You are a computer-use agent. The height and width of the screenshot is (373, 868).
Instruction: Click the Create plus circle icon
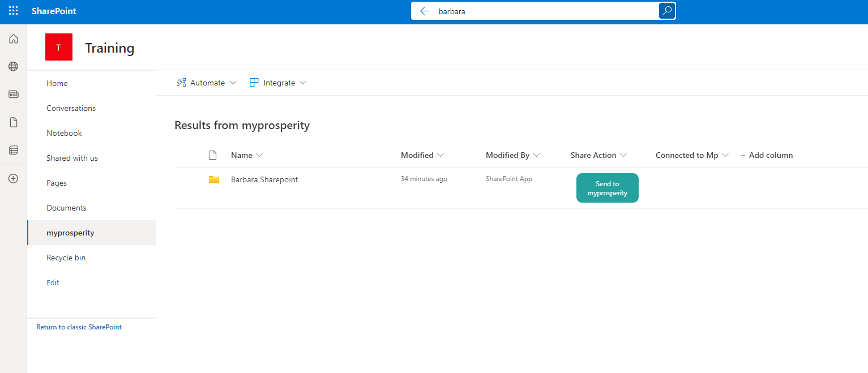(14, 178)
